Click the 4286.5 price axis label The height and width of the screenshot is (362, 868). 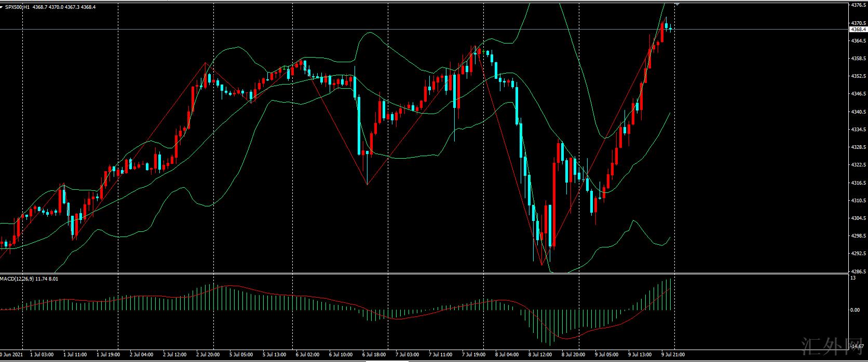(858, 271)
